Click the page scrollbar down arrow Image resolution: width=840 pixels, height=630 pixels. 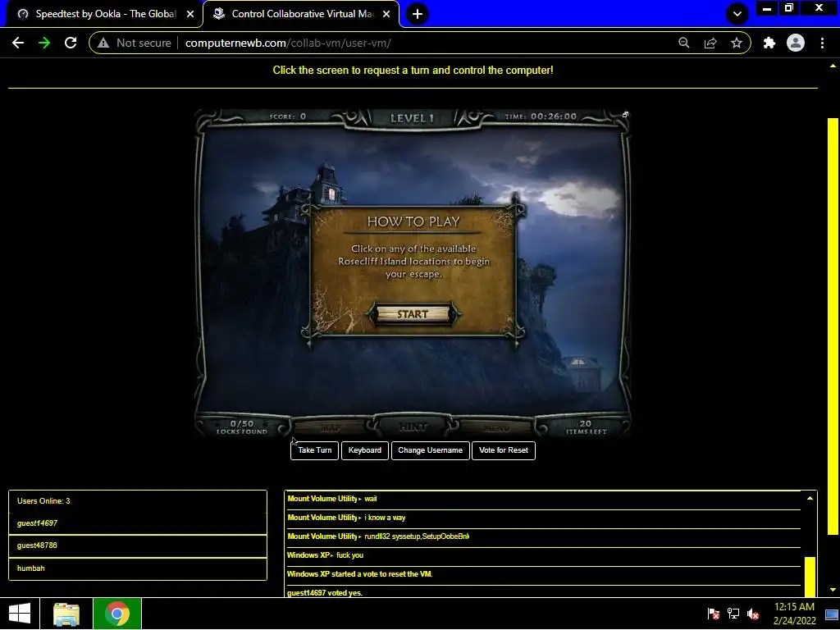tap(833, 589)
